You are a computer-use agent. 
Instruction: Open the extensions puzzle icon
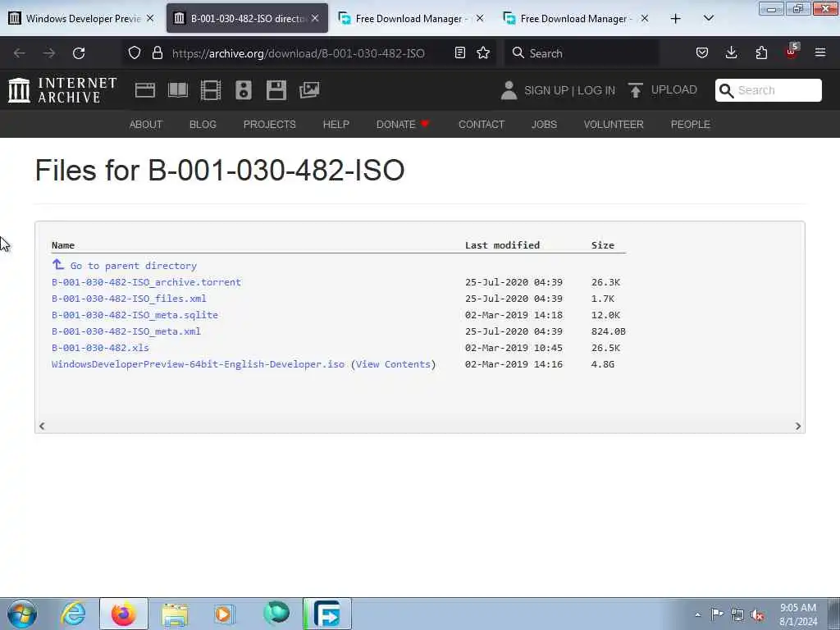761,52
